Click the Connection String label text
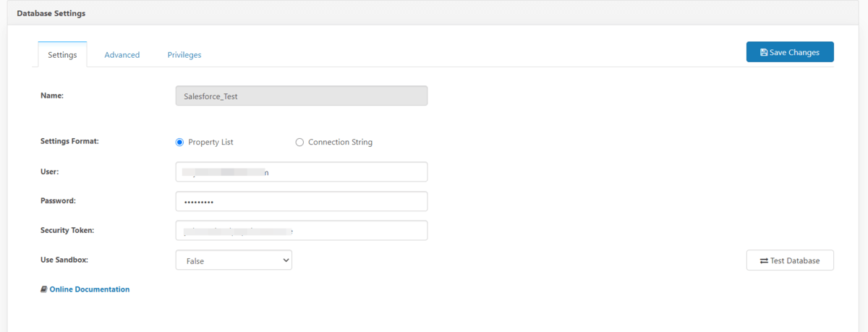This screenshot has width=868, height=332. pos(340,142)
